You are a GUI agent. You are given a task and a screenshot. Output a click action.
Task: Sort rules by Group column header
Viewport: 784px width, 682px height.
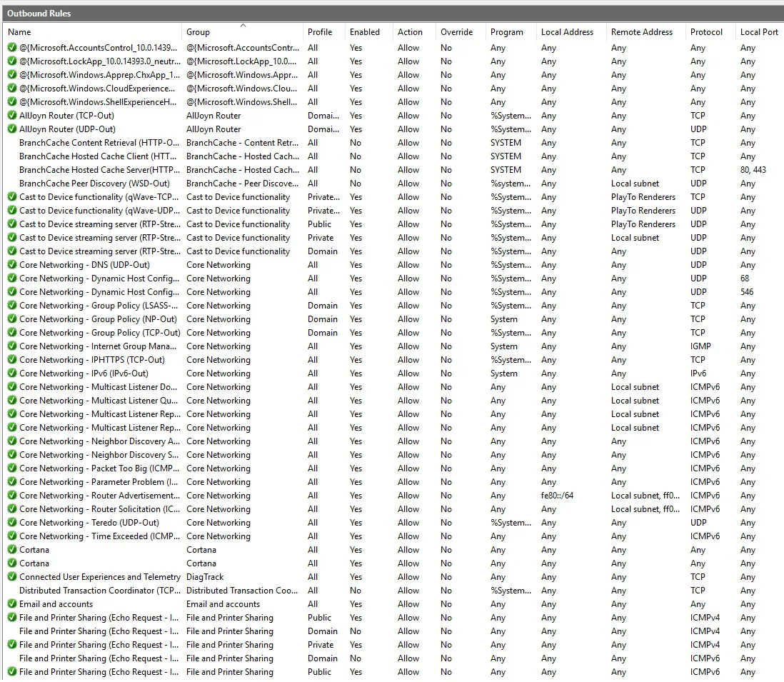243,32
